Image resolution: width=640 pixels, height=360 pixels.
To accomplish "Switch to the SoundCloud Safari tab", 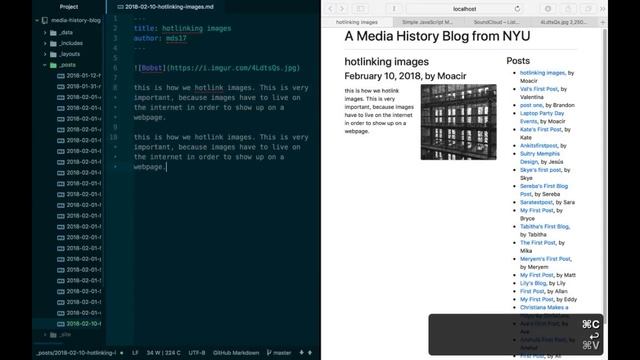I will coord(496,22).
